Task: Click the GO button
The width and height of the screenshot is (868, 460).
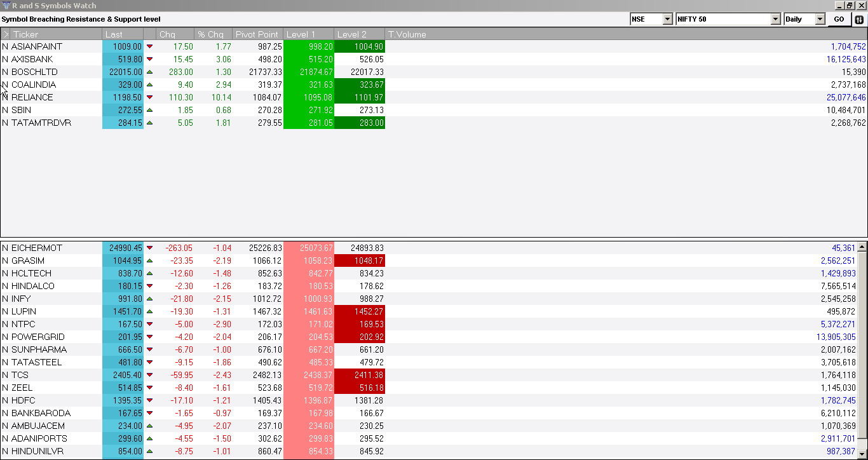Action: click(x=839, y=19)
